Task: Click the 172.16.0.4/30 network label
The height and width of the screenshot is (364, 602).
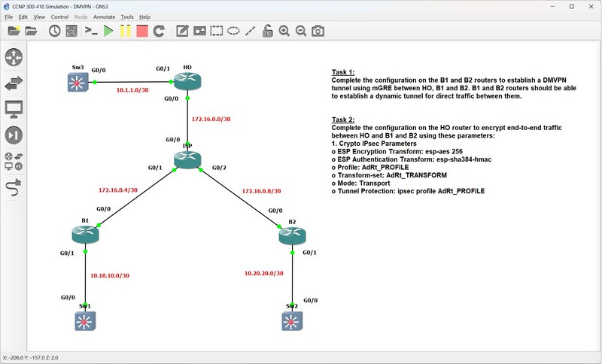Action: click(118, 190)
